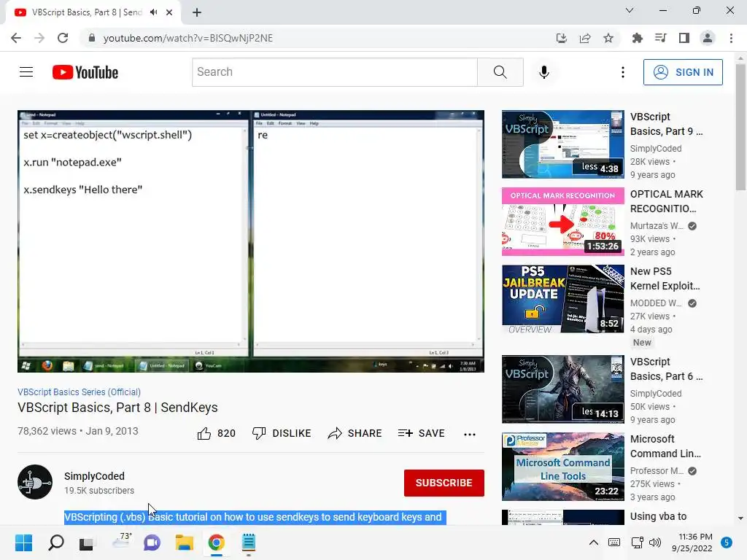Image resolution: width=747 pixels, height=560 pixels.
Task: Reload the current page
Action: click(63, 38)
